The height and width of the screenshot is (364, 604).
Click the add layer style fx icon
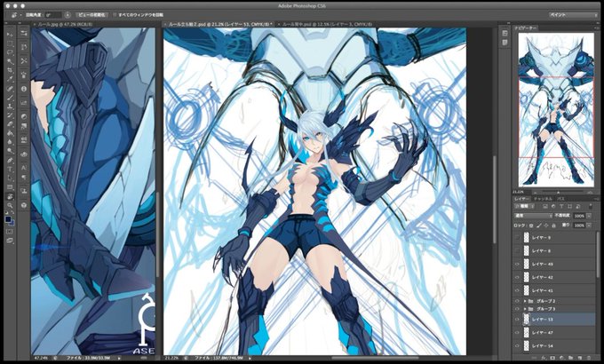(544, 358)
